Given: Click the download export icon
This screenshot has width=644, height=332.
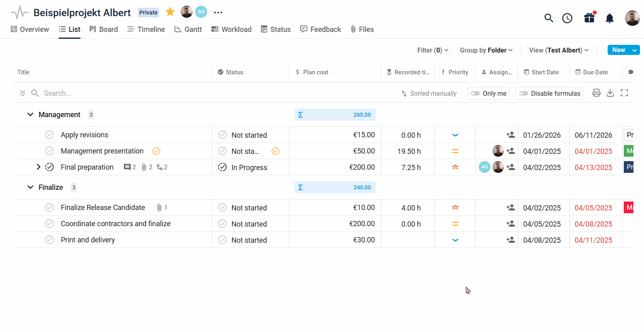Looking at the screenshot, I should (x=610, y=93).
